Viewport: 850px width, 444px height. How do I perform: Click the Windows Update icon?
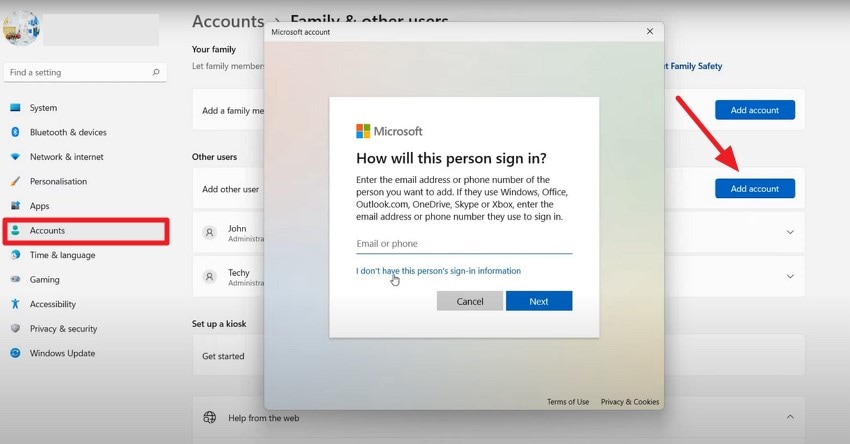click(15, 353)
